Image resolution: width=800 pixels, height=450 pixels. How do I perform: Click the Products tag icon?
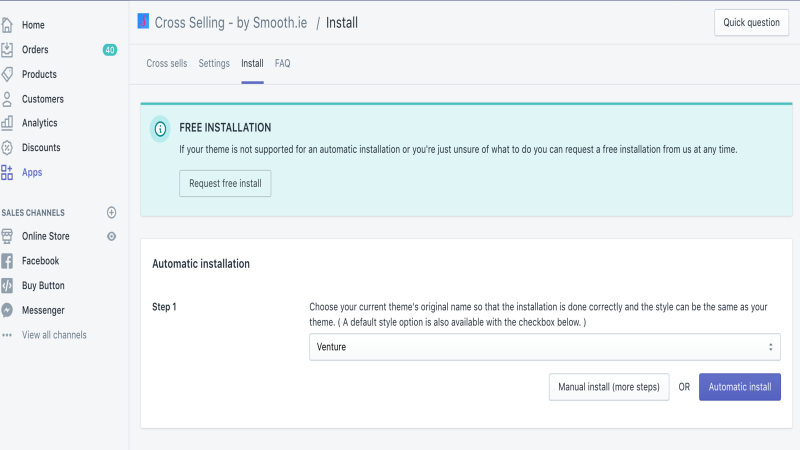point(7,74)
